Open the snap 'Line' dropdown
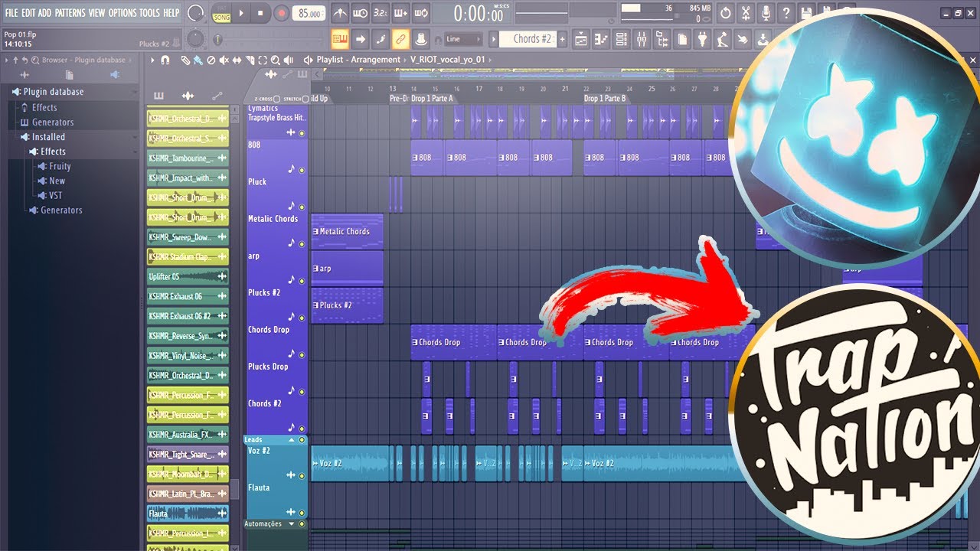Screen dimensions: 980x551 [462, 39]
